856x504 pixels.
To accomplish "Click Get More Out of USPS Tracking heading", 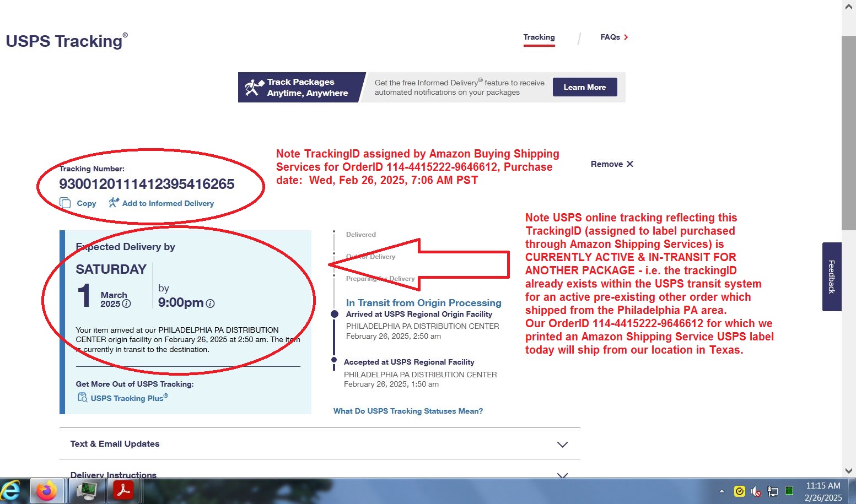I will click(x=134, y=384).
